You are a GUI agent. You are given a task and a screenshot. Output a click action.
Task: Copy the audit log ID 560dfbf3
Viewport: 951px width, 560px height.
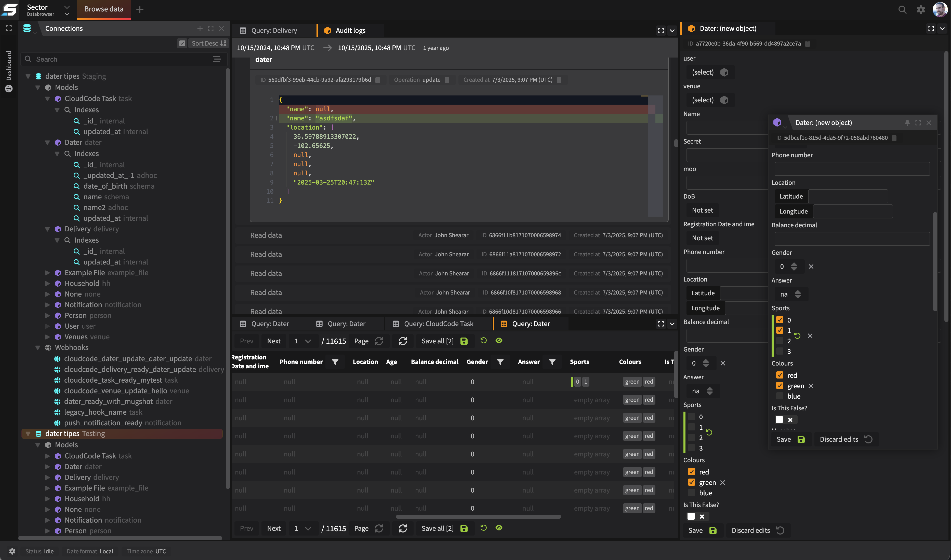pyautogui.click(x=378, y=80)
